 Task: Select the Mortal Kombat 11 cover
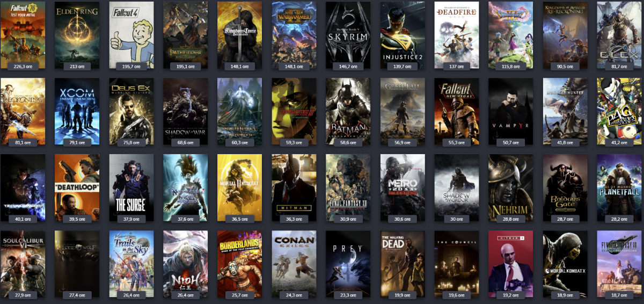[240, 188]
